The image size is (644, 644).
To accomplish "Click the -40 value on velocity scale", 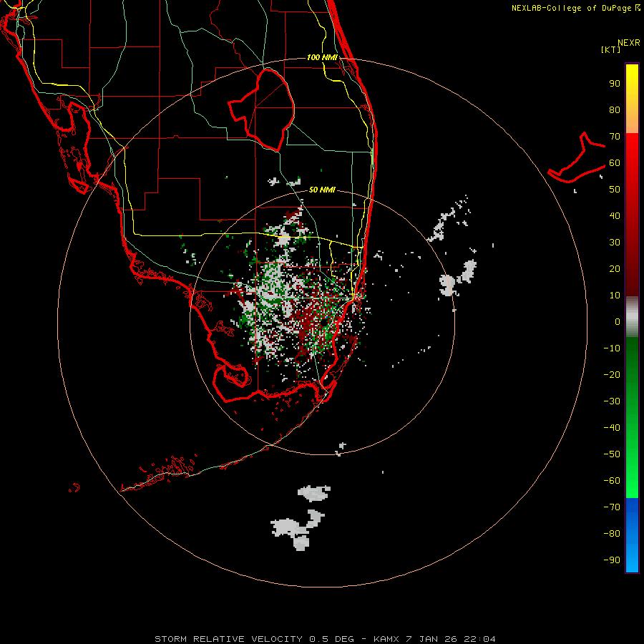I will pos(612,428).
